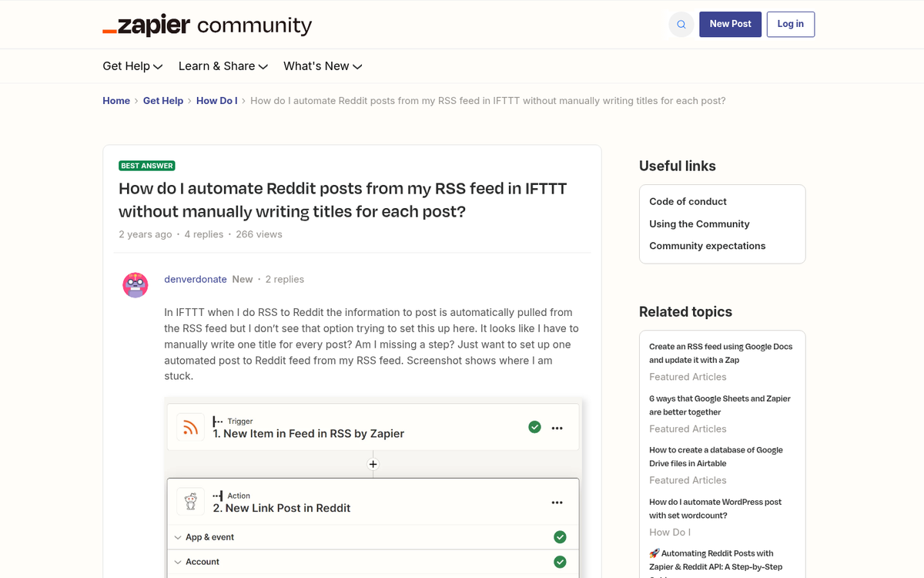Open the Learn & Share menu
Viewport: 924px width, 578px height.
pyautogui.click(x=222, y=66)
